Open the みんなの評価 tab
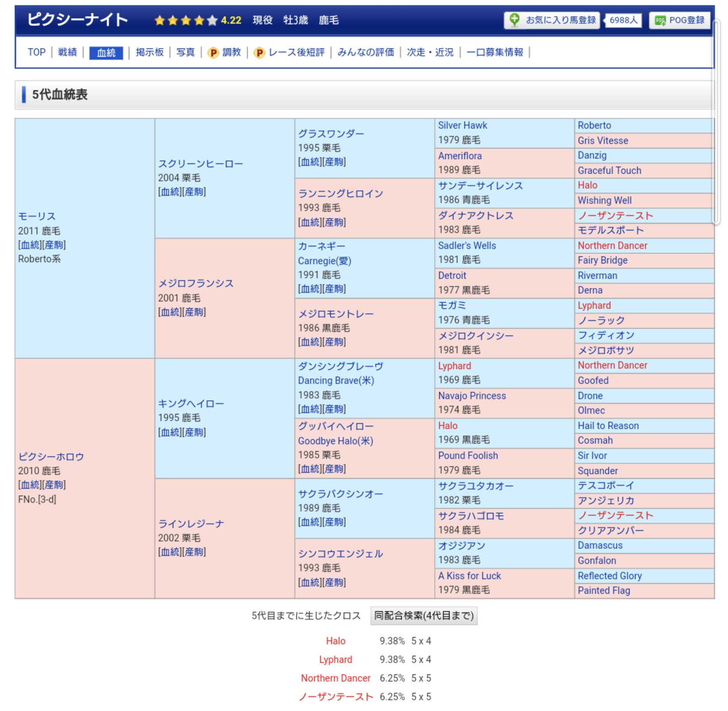 tap(366, 52)
